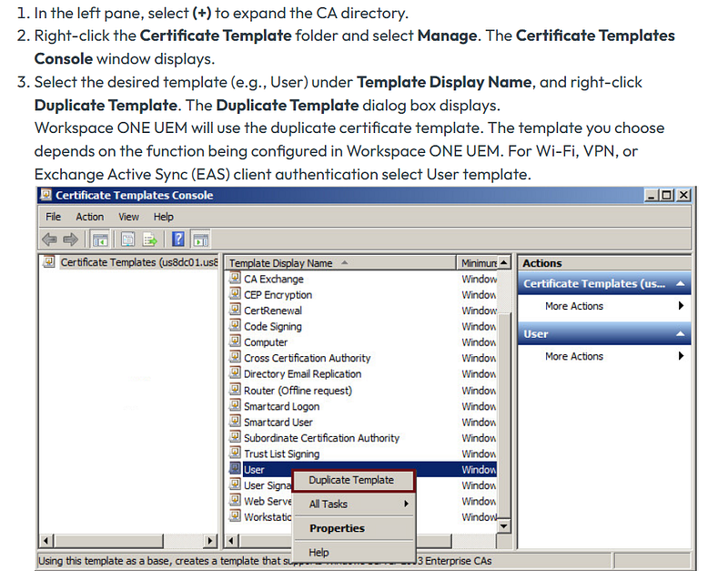Open the View menu
Viewport: 728px width, 571px height.
[x=128, y=217]
